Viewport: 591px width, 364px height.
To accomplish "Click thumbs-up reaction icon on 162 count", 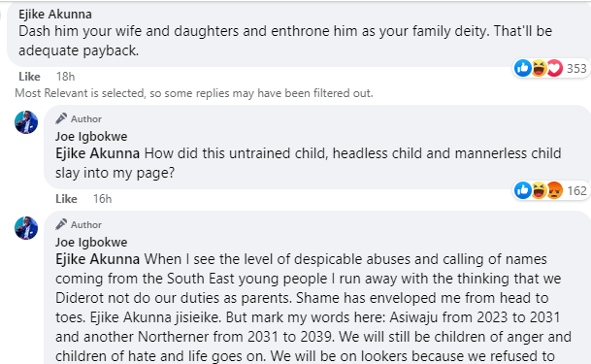I will coord(523,190).
